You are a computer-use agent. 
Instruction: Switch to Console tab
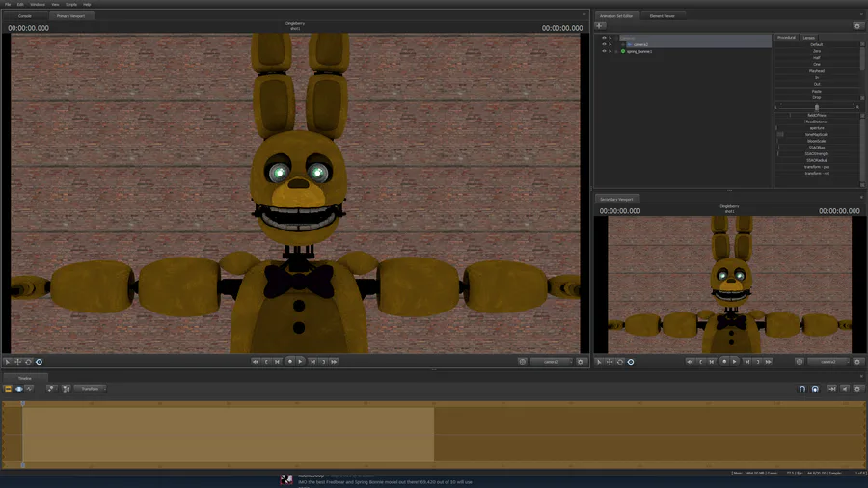pos(25,16)
